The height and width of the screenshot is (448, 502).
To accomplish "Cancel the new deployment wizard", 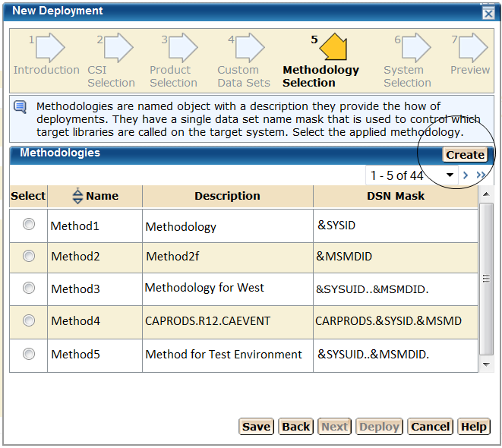I will [x=430, y=426].
